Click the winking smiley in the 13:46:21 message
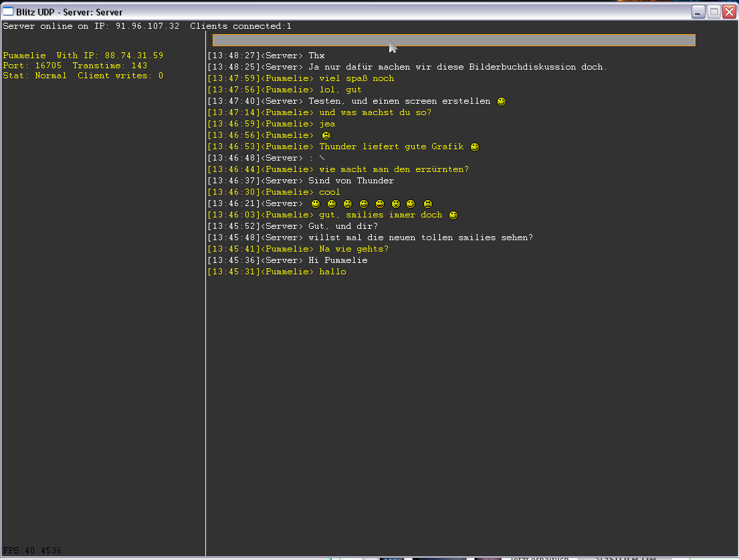This screenshot has height=560, width=739. (411, 203)
